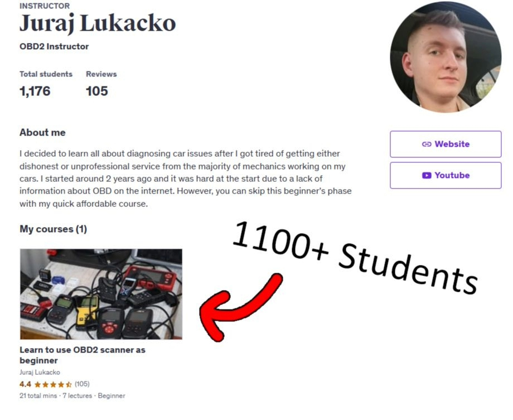Viewport: 513px width, 420px height.
Task: Click the red curved arrow graphic
Action: click(240, 308)
